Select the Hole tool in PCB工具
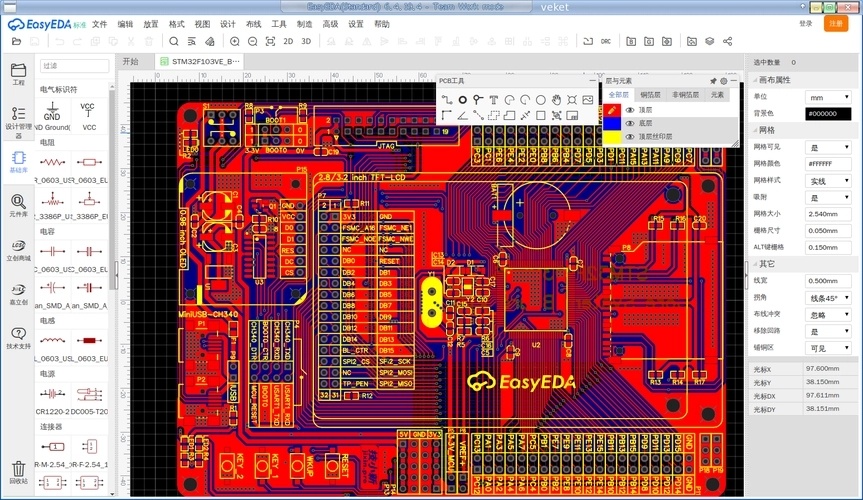This screenshot has height=500, width=863. (572, 100)
